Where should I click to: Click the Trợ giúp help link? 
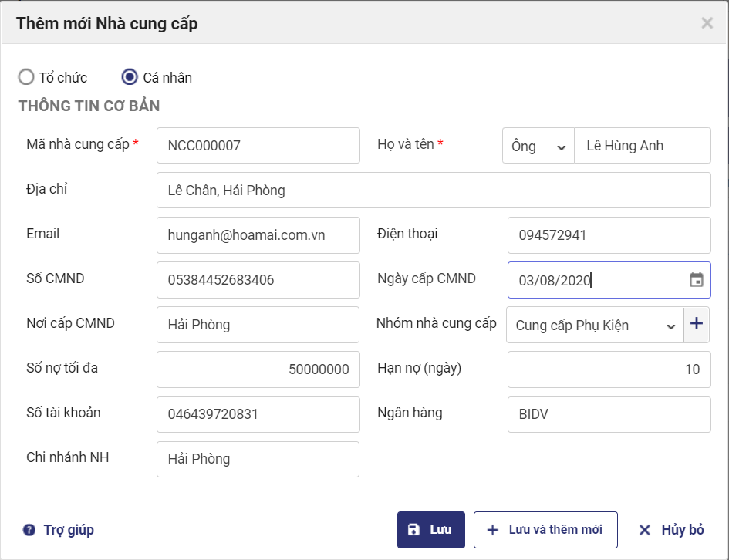point(59,530)
